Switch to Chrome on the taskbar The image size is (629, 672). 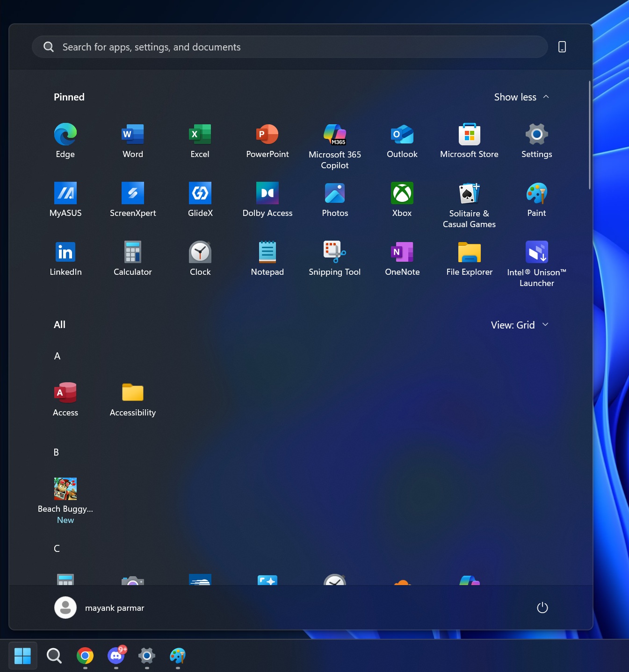point(85,656)
